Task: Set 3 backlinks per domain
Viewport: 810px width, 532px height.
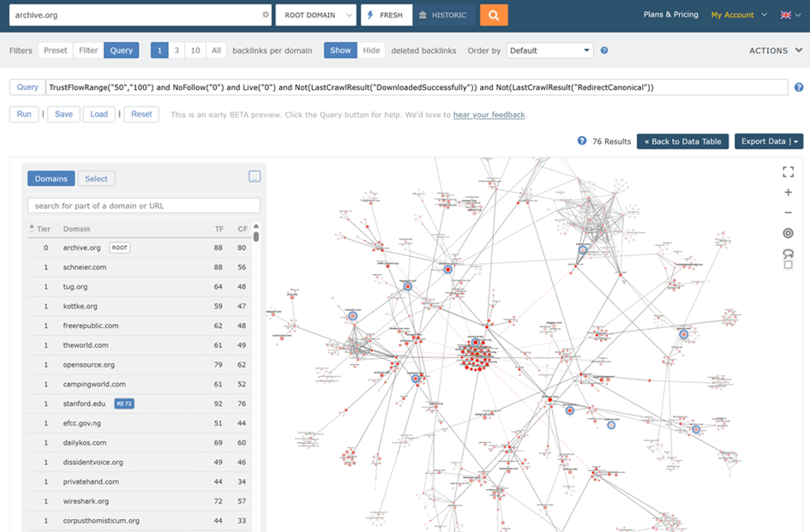Action: [x=177, y=50]
